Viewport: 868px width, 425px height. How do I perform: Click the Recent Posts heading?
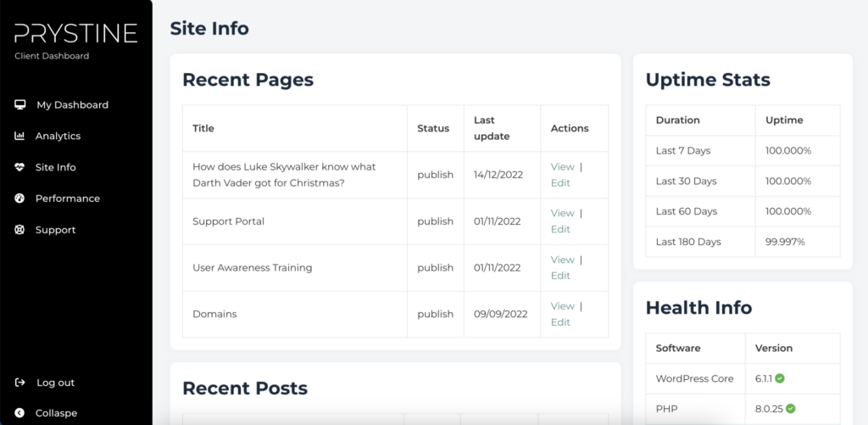pos(245,388)
